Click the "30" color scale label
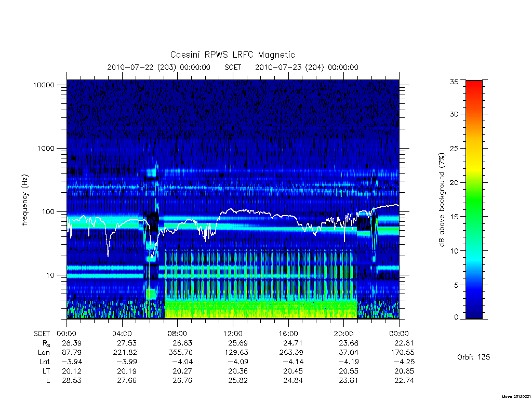 click(x=454, y=114)
